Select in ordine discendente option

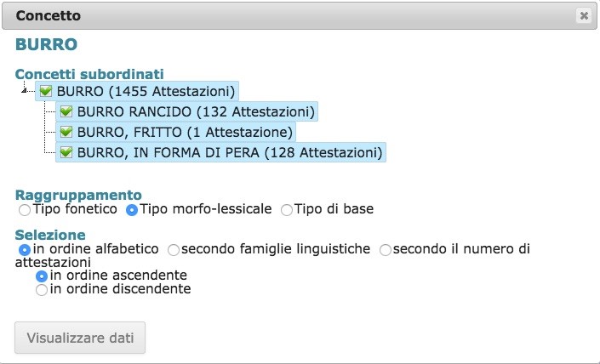pos(42,290)
